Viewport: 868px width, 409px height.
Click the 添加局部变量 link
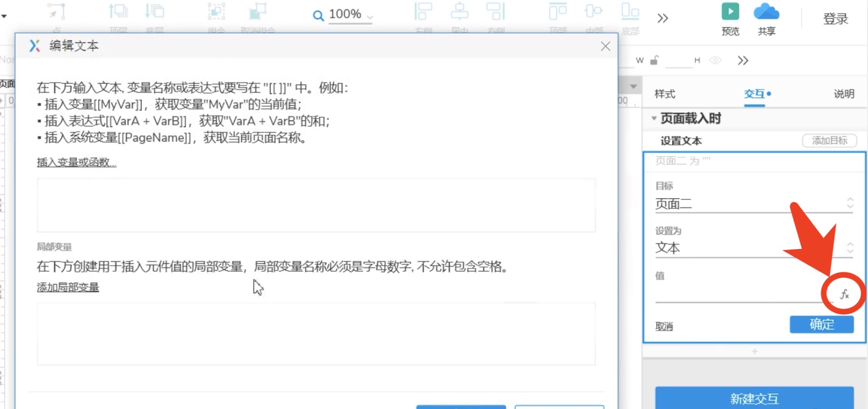point(68,288)
